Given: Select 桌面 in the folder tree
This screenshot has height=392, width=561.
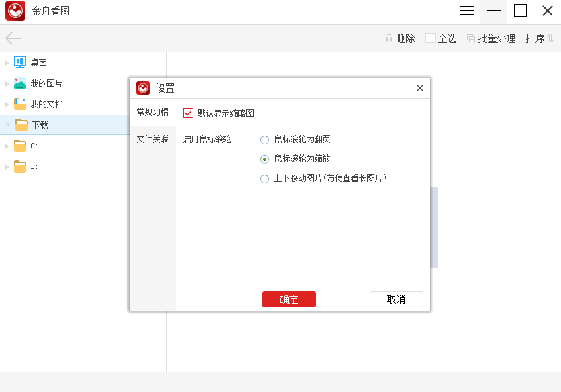Looking at the screenshot, I should 39,62.
